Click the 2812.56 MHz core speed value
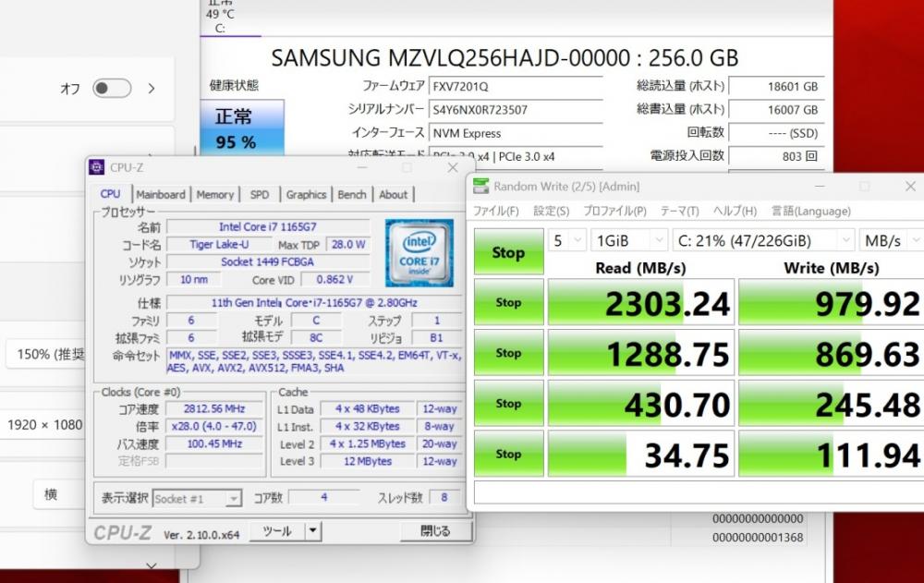 [214, 408]
